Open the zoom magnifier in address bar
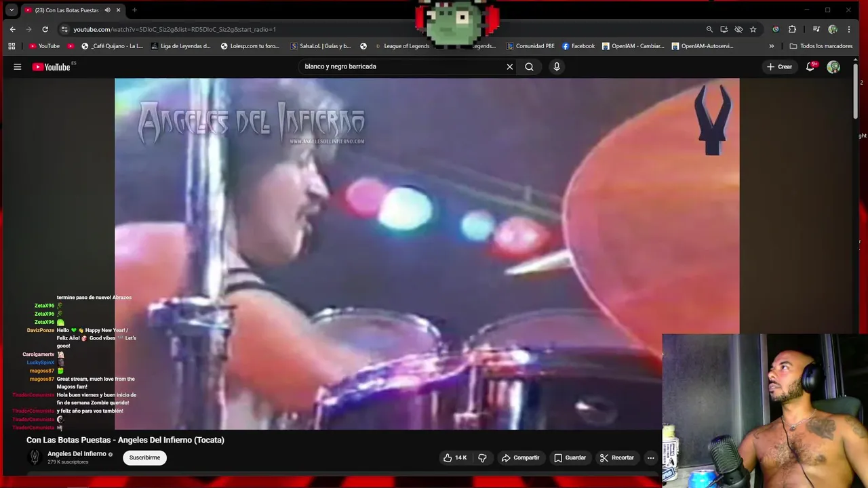 709,29
